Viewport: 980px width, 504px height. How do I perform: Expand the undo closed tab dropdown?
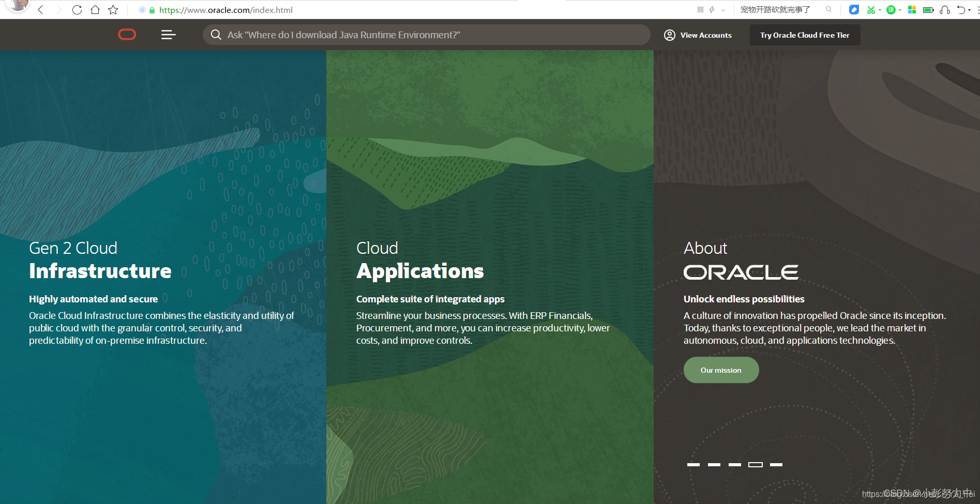pos(969,10)
